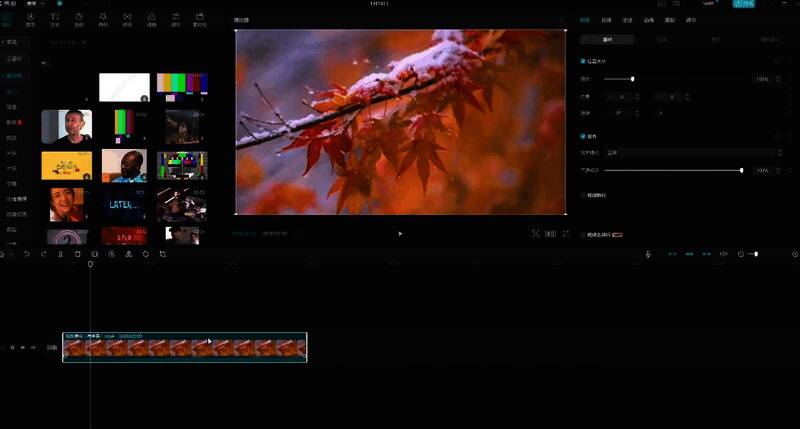Lock the main video track

tap(12, 347)
